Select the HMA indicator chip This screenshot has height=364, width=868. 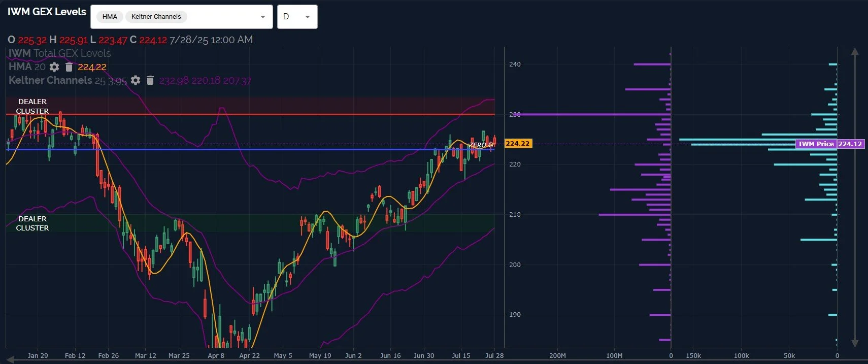point(110,17)
